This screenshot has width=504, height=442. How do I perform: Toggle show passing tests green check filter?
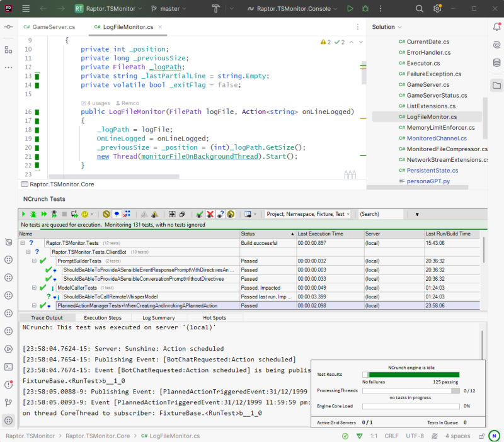pyautogui.click(x=200, y=214)
